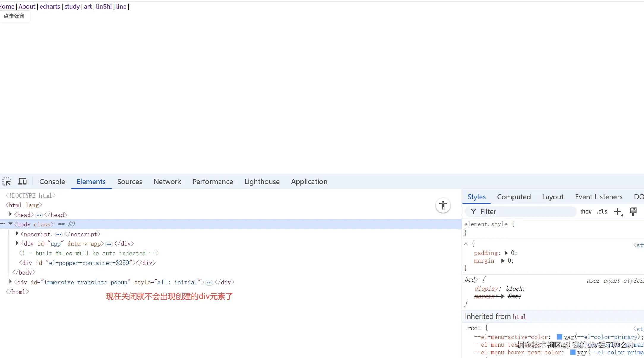This screenshot has height=358, width=644.
Task: Open the Network tab
Action: 167,182
